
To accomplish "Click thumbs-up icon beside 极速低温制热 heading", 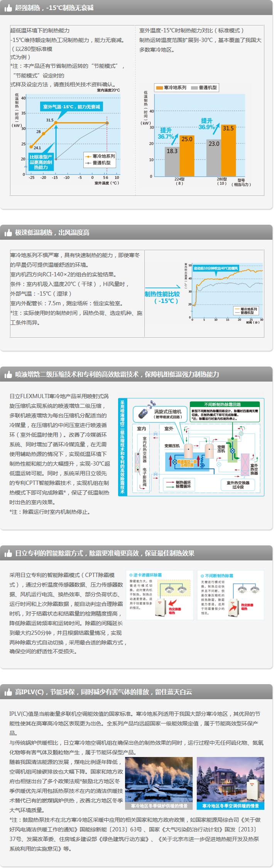I will pyautogui.click(x=8, y=233).
